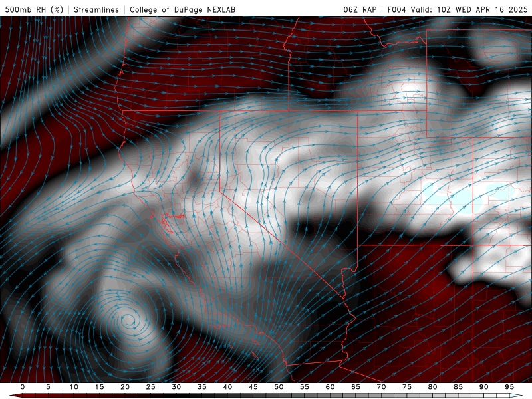Select the "75" legend tick label
The image size is (532, 399).
point(407,387)
